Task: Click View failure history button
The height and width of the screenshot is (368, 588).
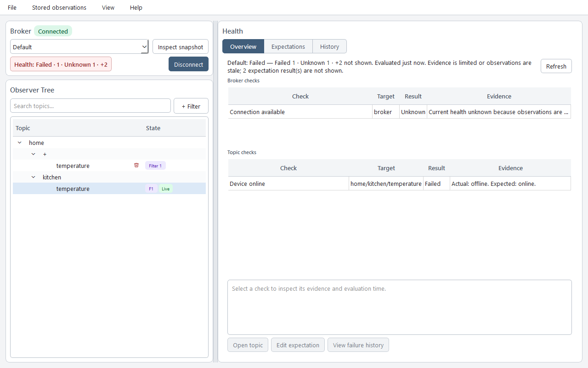Action: point(358,345)
